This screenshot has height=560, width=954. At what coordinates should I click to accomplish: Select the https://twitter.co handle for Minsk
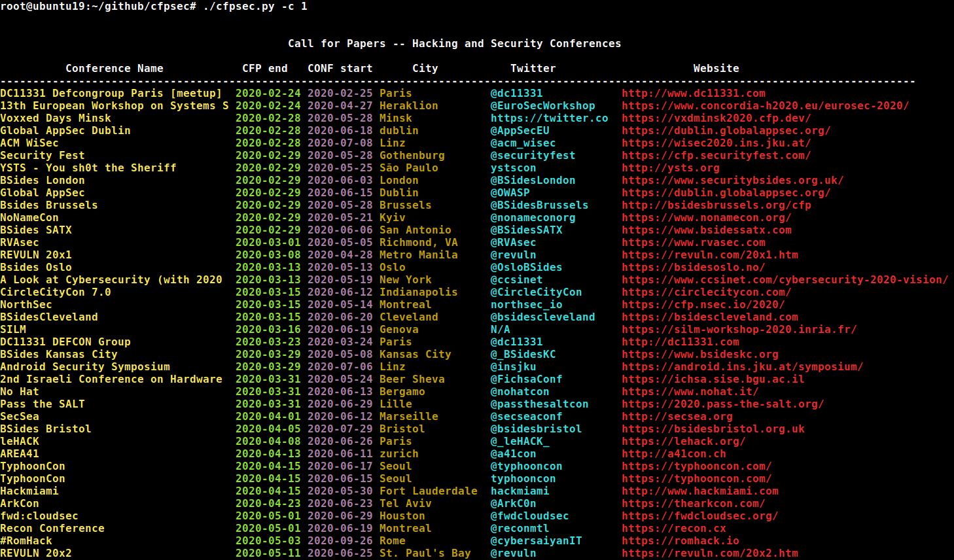coord(550,118)
